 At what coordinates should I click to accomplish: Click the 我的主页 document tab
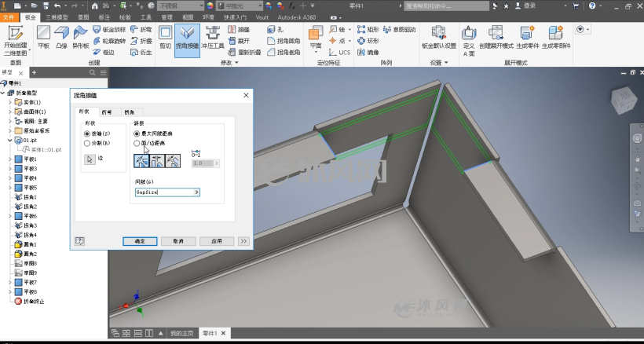tap(182, 333)
